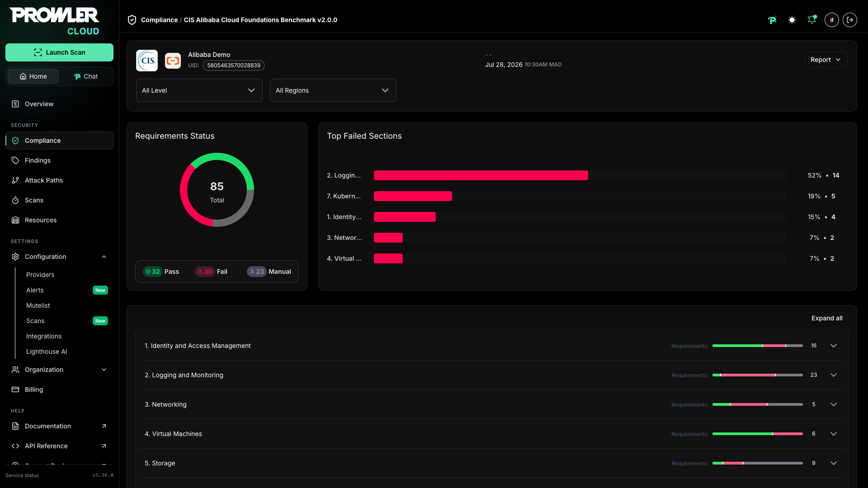Open the All Regions dropdown
This screenshot has height=488, width=868.
tap(333, 90)
